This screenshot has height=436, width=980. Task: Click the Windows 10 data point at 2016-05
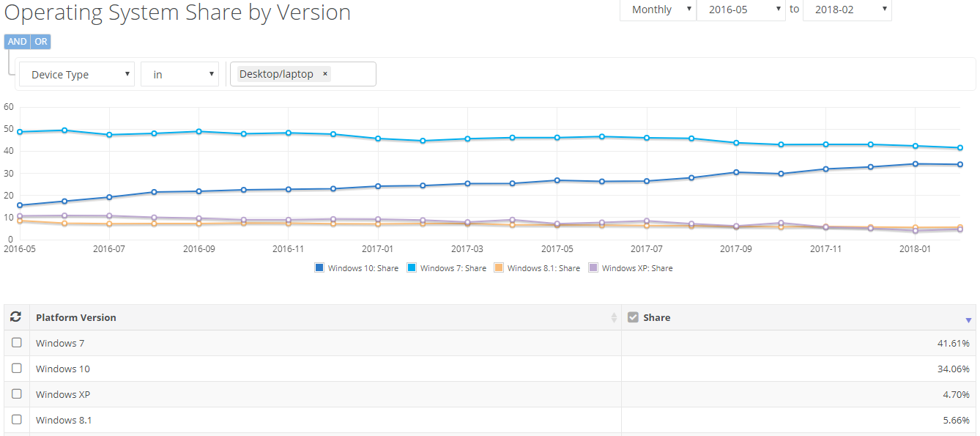coord(20,205)
